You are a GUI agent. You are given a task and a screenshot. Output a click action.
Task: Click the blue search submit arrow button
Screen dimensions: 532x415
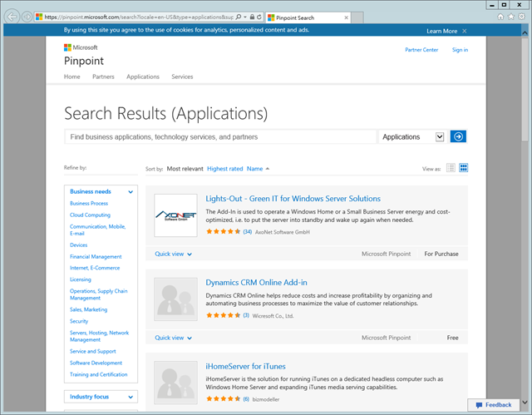pyautogui.click(x=458, y=136)
